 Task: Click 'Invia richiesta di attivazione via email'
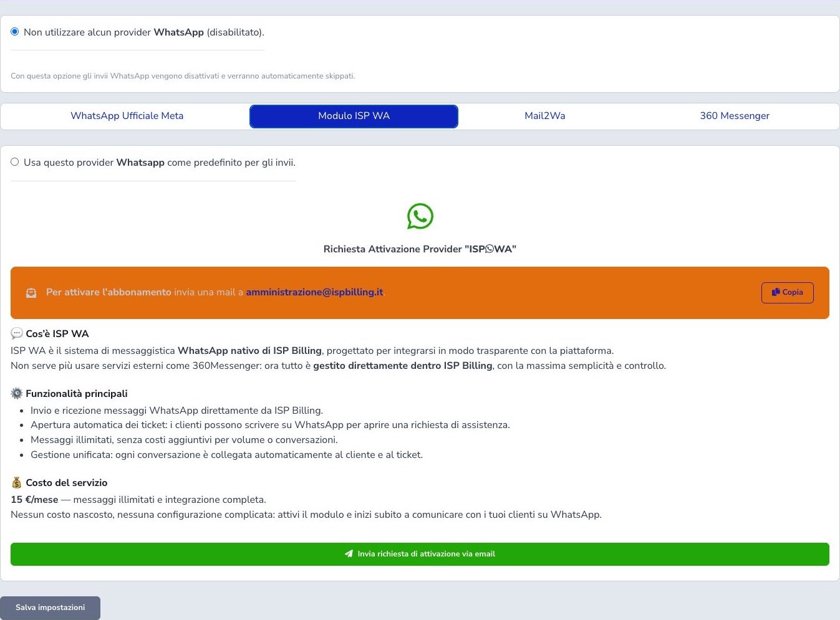(420, 554)
